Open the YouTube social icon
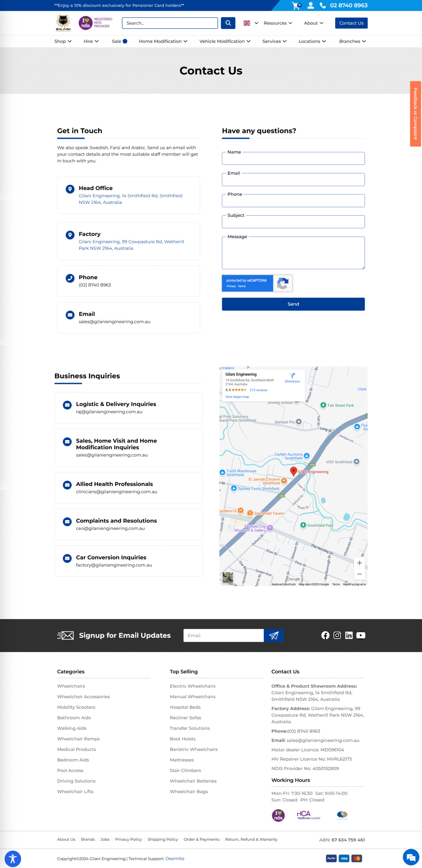422x868 pixels. 361,635
